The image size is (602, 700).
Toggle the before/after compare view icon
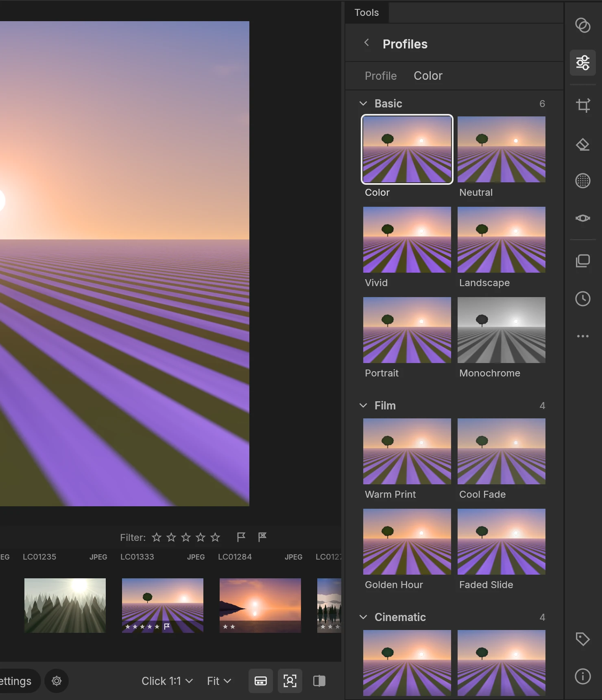point(319,681)
